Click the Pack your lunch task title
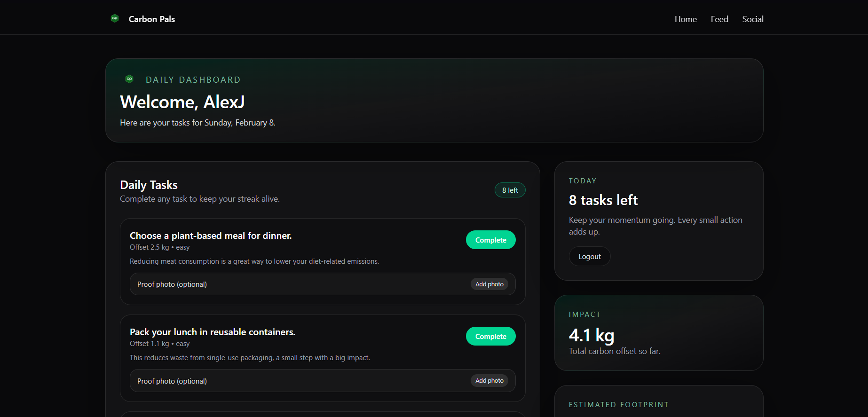This screenshot has width=868, height=417. pyautogui.click(x=213, y=332)
